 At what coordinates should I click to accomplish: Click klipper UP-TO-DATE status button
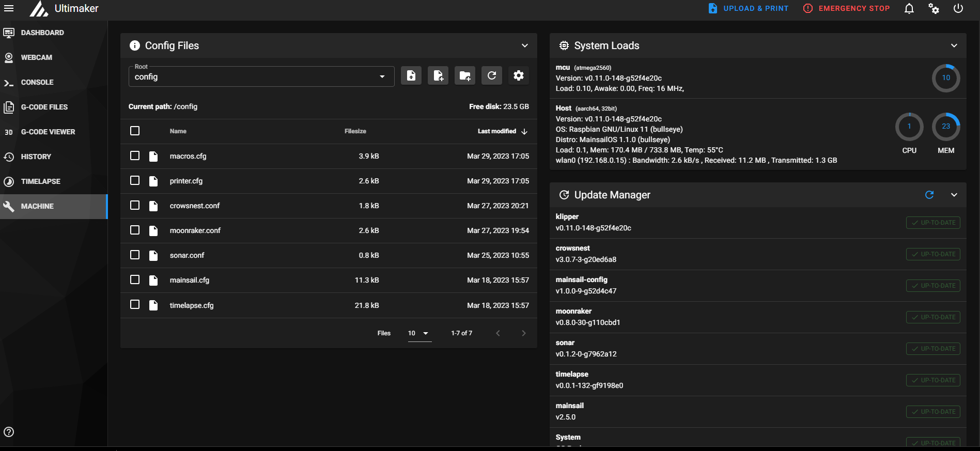[933, 223]
